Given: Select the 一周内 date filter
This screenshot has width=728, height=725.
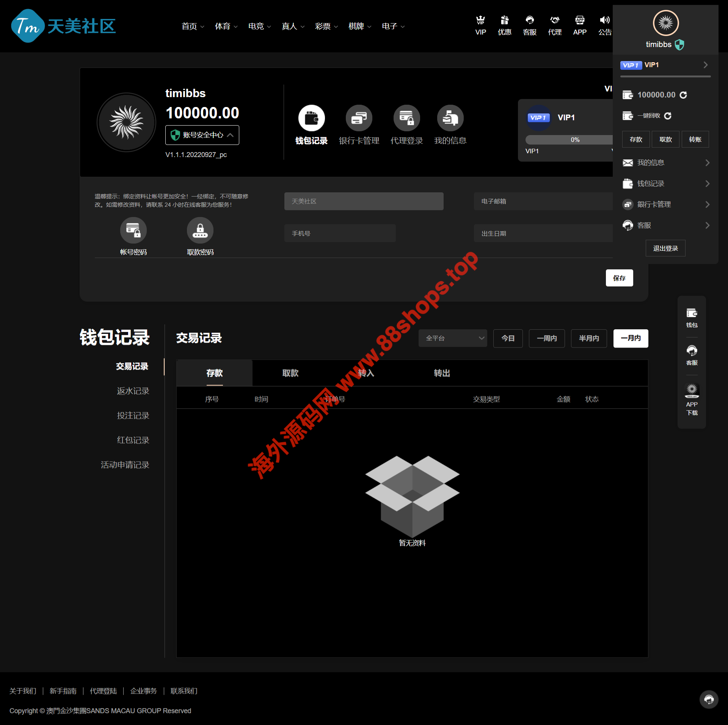Looking at the screenshot, I should tap(547, 338).
